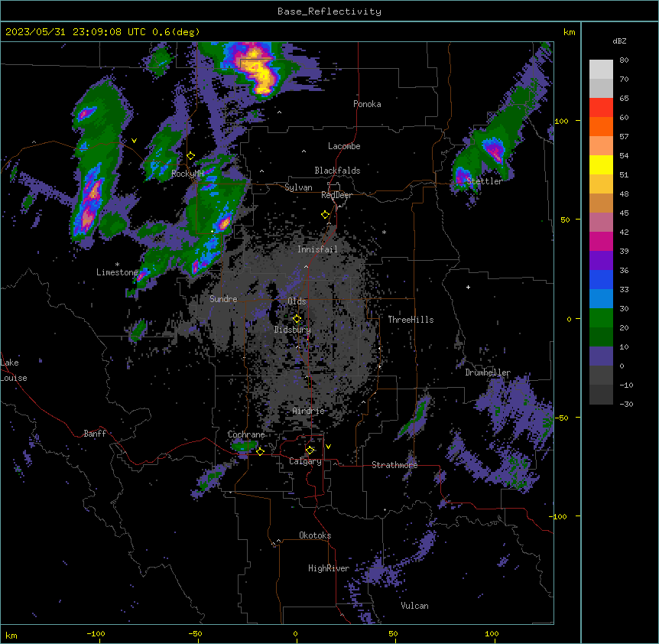Click the yellow 51 dBZ legend swatch
Image resolution: width=659 pixels, height=644 pixels.
point(601,164)
